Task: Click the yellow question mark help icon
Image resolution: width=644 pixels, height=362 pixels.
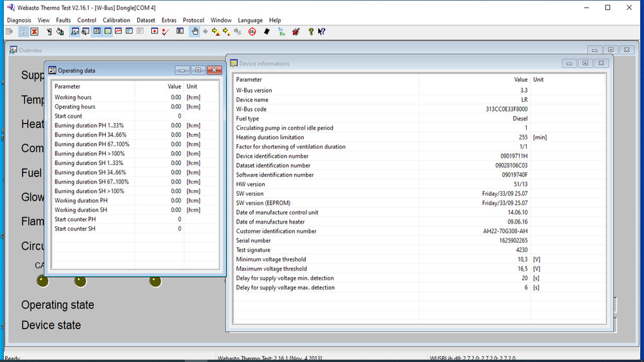Action: point(311,32)
